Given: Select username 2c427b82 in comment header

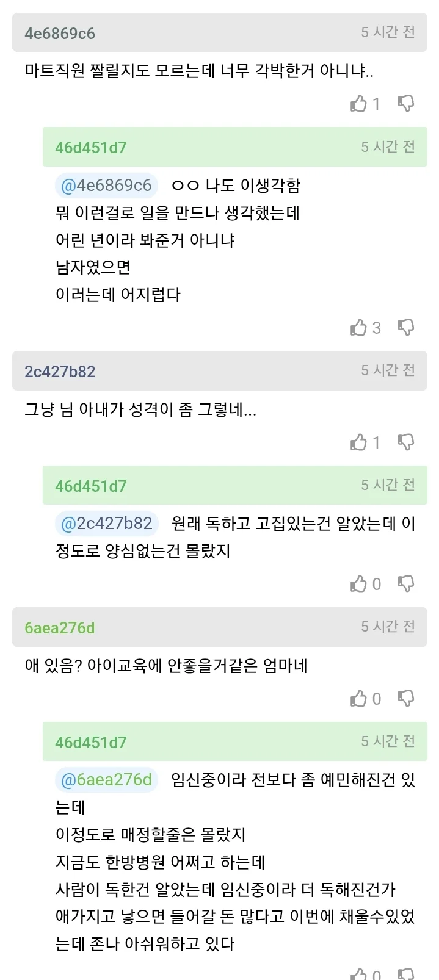Looking at the screenshot, I should point(60,372).
